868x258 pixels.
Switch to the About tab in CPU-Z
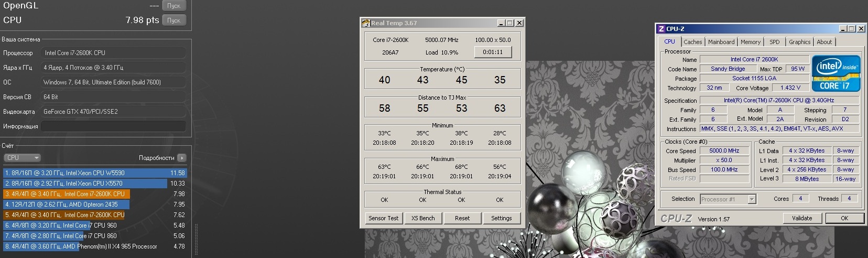tap(824, 42)
